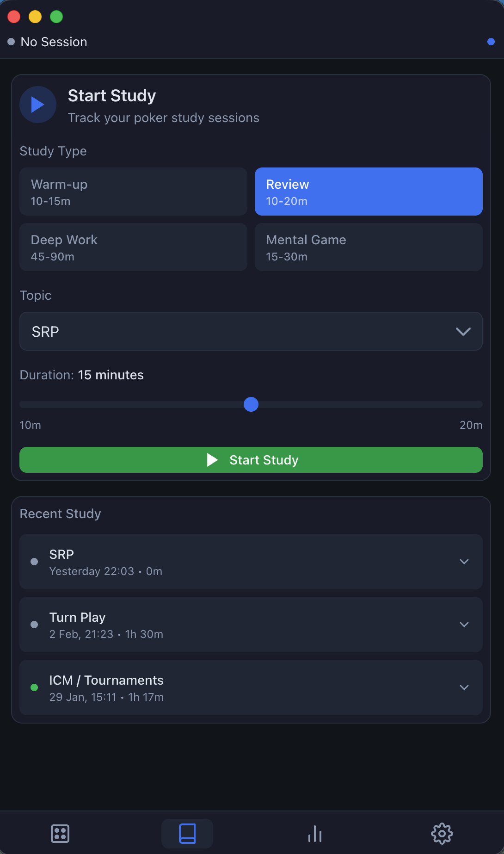Image resolution: width=504 pixels, height=854 pixels.
Task: Expand the Turn Play recent study entry
Action: 464,625
